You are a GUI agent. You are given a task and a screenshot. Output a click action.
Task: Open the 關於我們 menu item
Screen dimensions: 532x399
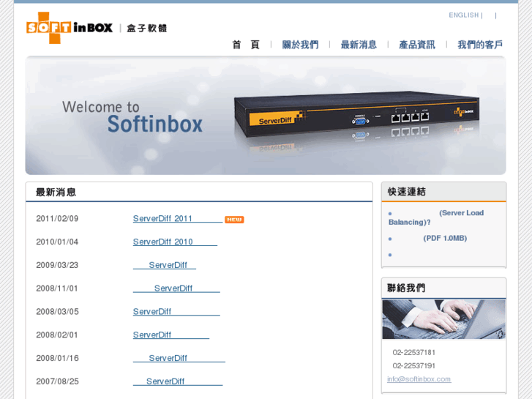(300, 45)
